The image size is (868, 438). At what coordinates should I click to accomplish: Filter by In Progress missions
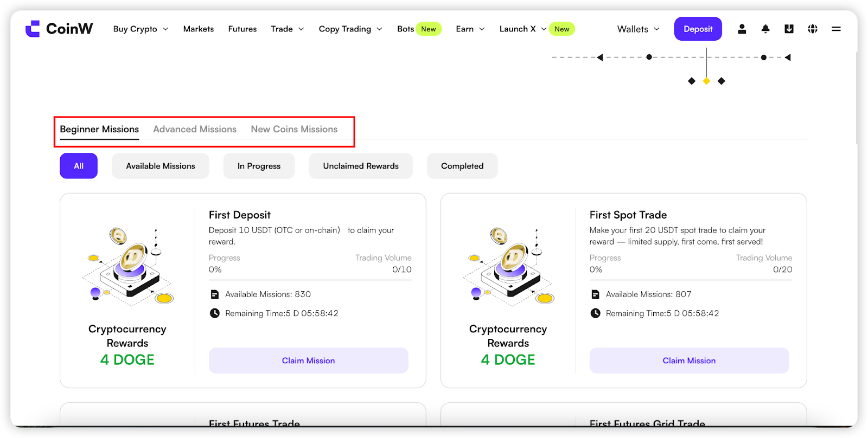(x=259, y=166)
